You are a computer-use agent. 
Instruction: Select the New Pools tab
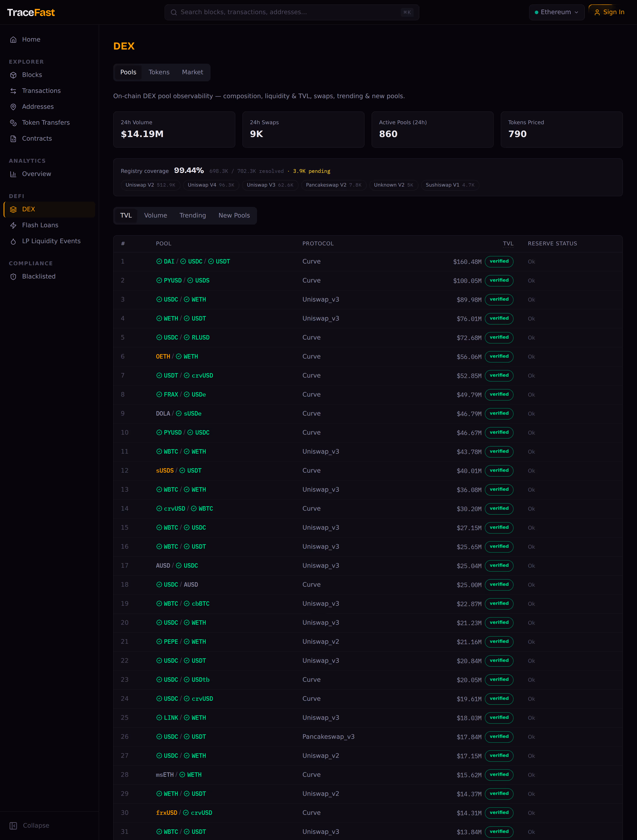[x=234, y=216]
